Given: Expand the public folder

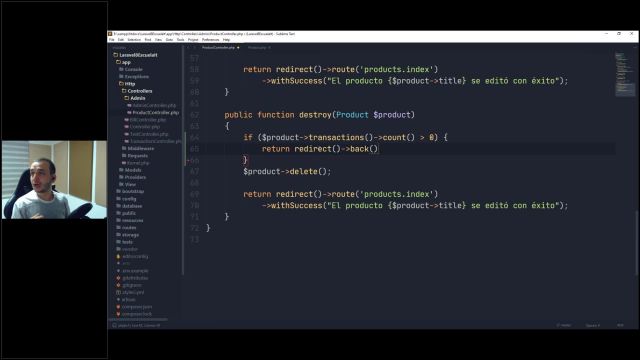Looking at the screenshot, I should (x=126, y=213).
